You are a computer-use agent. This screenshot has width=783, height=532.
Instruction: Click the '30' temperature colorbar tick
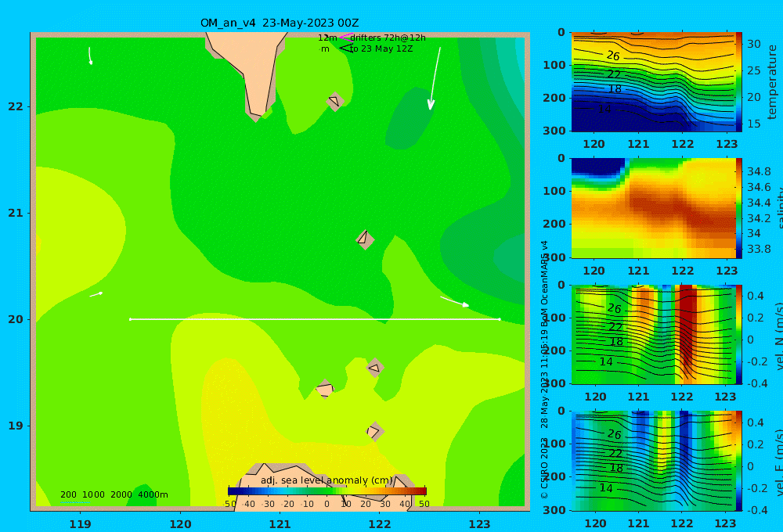pyautogui.click(x=753, y=44)
